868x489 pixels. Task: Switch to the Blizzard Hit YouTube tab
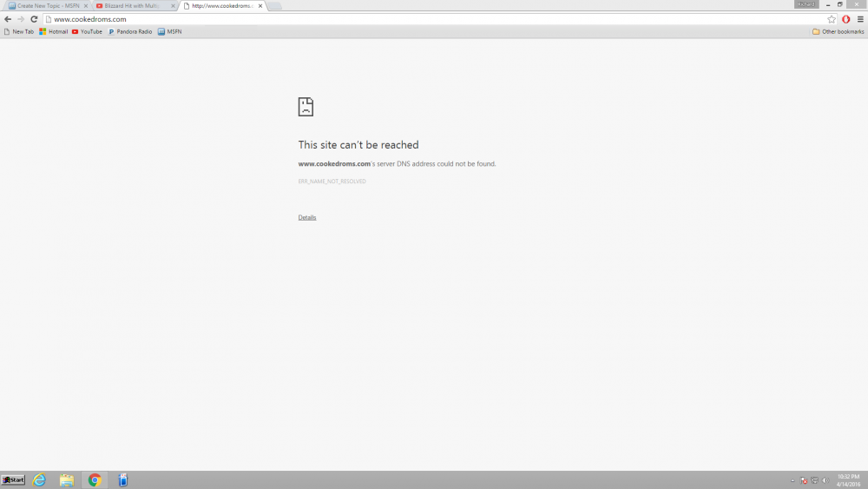pos(130,6)
